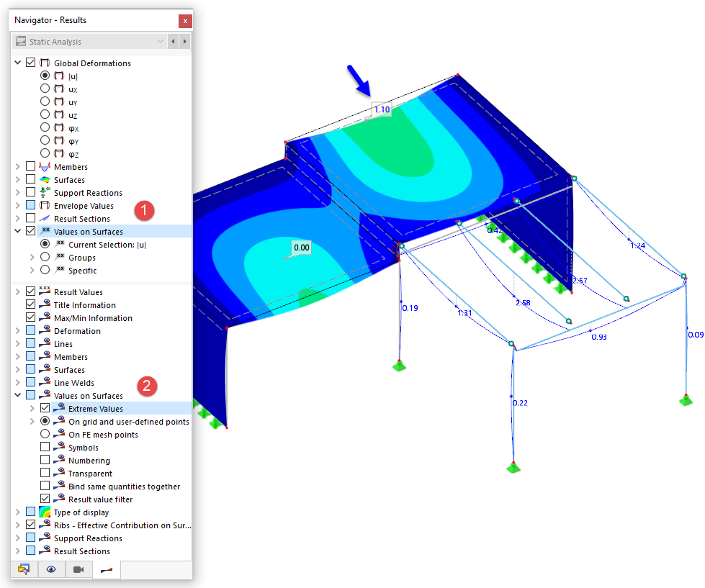Image resolution: width=705 pixels, height=588 pixels.
Task: Click the Support Reactions icon
Action: 45,193
